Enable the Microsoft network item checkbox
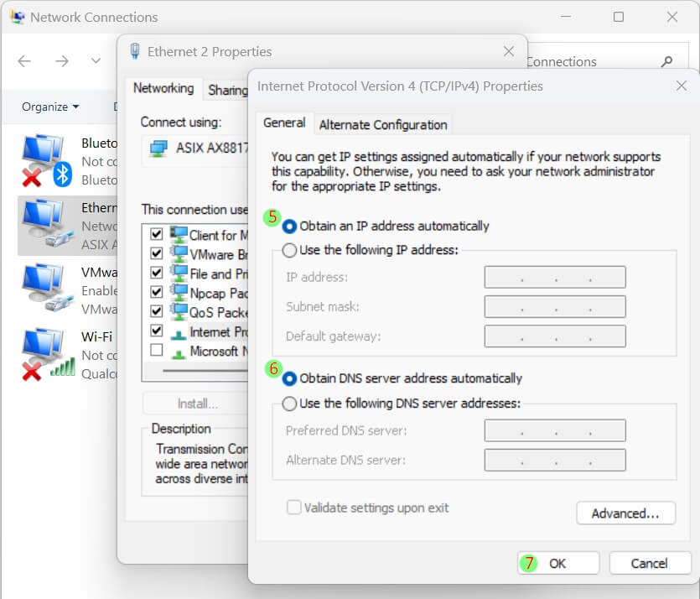Screen dimensions: 700x599 (156, 351)
